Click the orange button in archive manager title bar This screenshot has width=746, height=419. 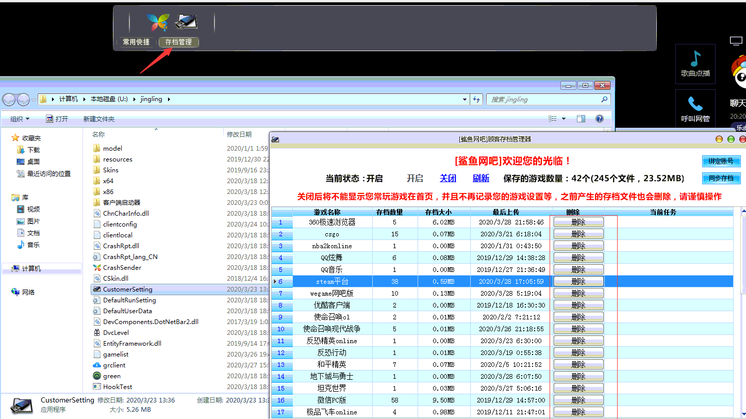pos(719,139)
